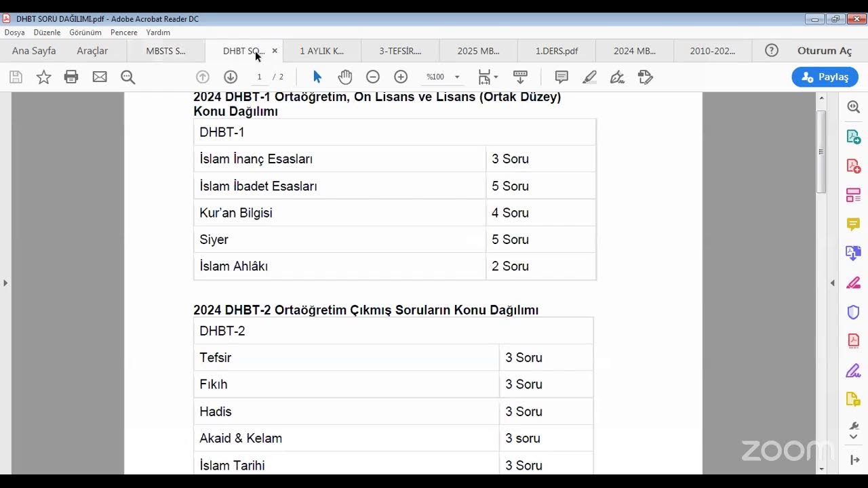Open pink Fill & Sign sidebar tool

point(854,283)
